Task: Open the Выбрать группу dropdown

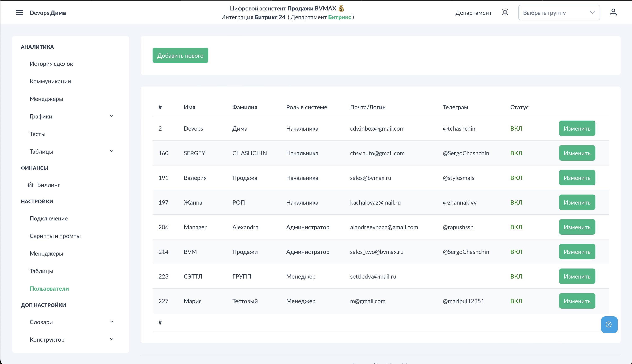Action: [x=559, y=13]
